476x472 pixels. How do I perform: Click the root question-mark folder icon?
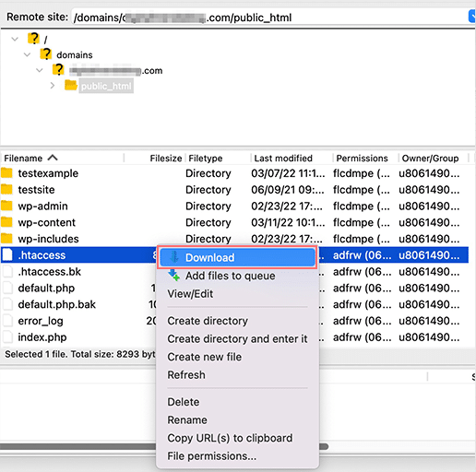pos(33,39)
